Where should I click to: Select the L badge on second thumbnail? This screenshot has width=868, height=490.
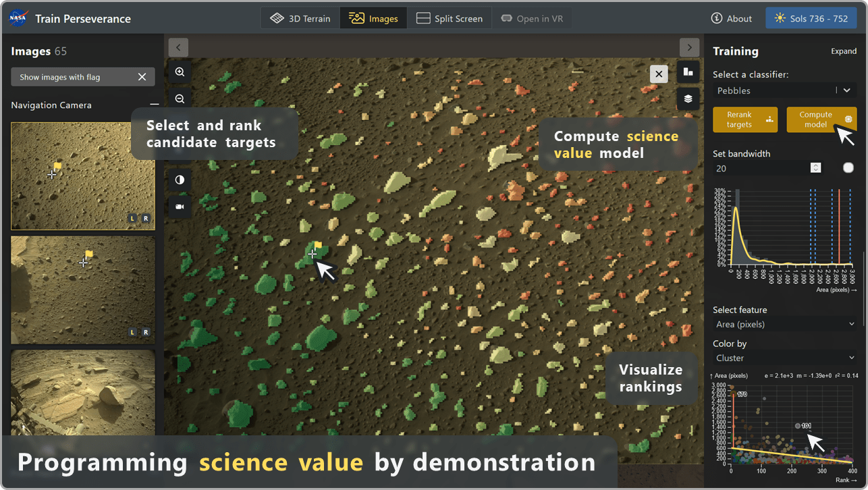tap(132, 332)
